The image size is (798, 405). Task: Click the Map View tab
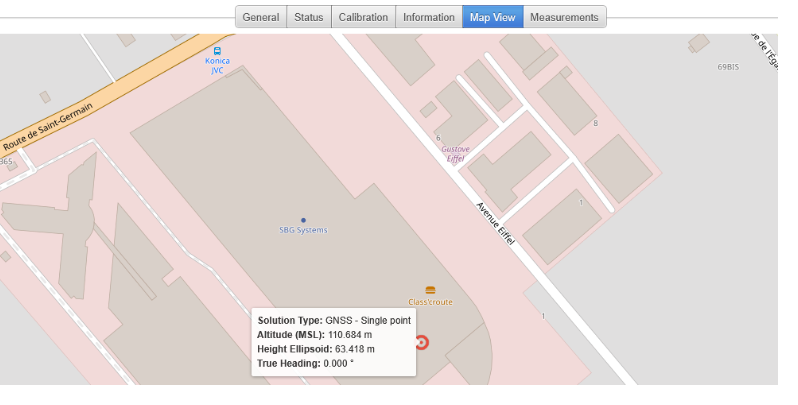tap(493, 17)
